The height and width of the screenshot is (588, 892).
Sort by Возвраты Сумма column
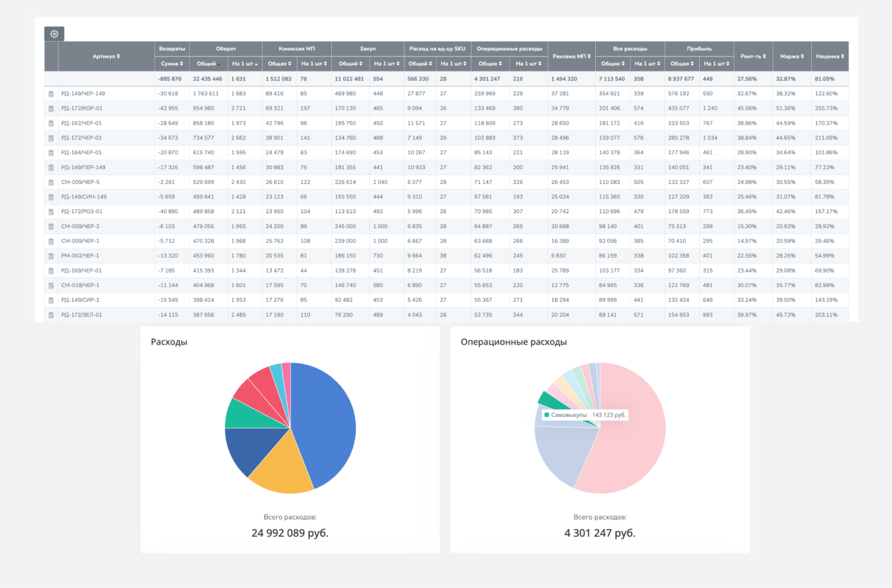click(x=172, y=63)
